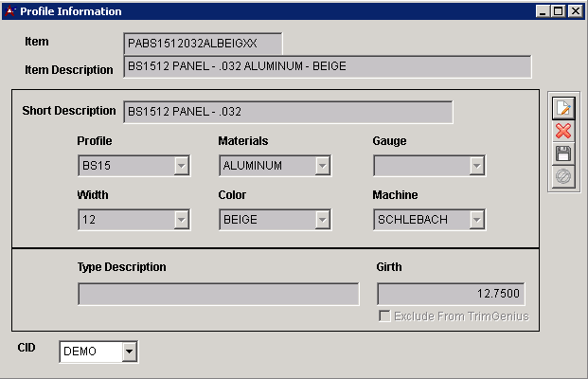Focus the Type Description field
The height and width of the screenshot is (379, 588).
[x=218, y=294]
